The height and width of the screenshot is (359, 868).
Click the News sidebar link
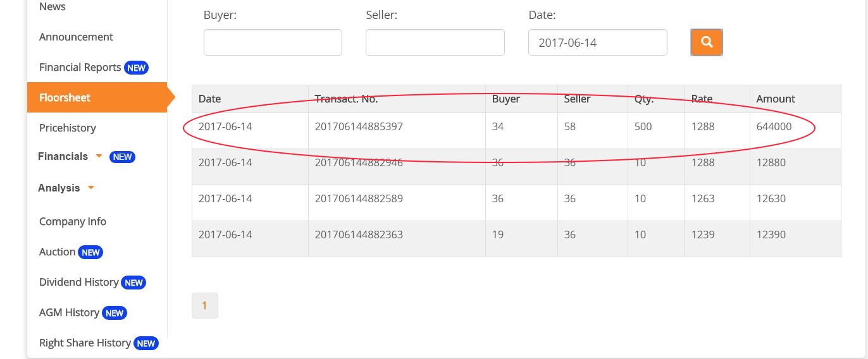(x=53, y=7)
